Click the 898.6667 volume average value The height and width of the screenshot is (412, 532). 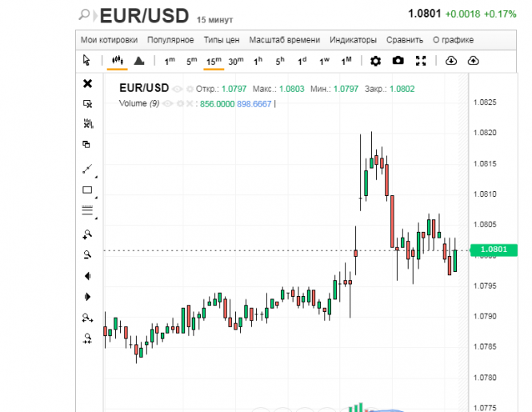pos(254,104)
